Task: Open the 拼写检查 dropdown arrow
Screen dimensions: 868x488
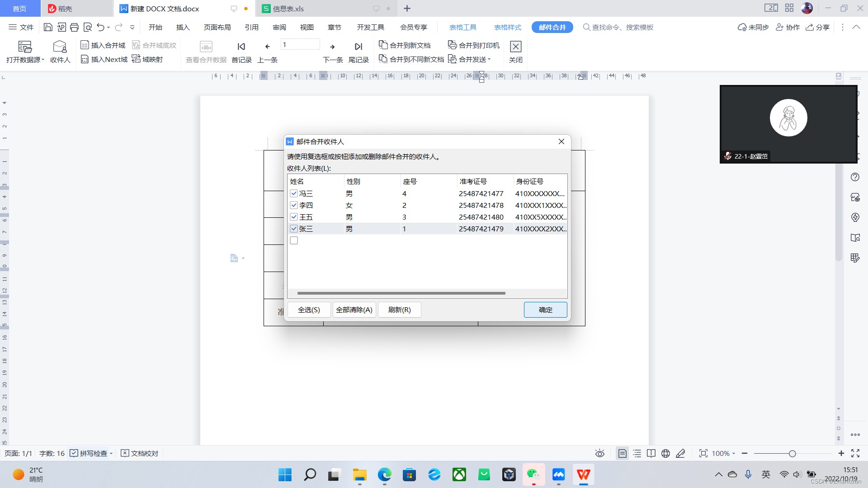Action: [111, 453]
